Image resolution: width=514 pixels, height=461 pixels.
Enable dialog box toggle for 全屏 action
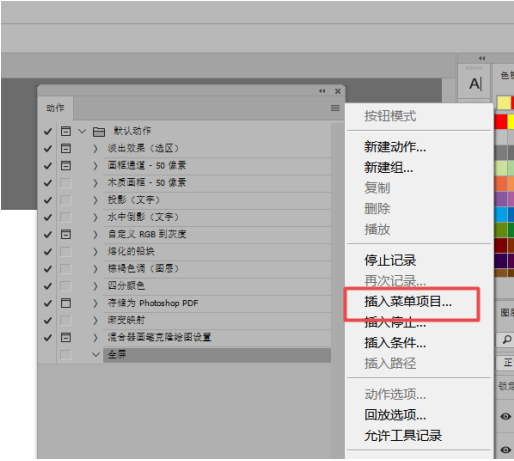point(66,355)
